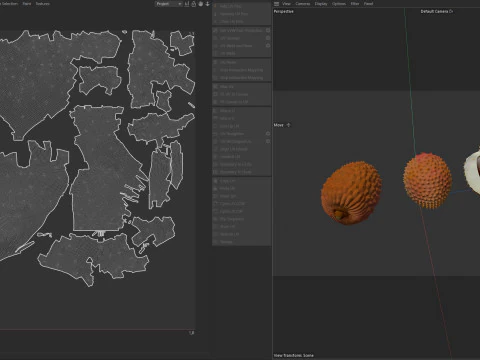Open settings gear for UV Unwrap
480x360 pixels.
268,38
